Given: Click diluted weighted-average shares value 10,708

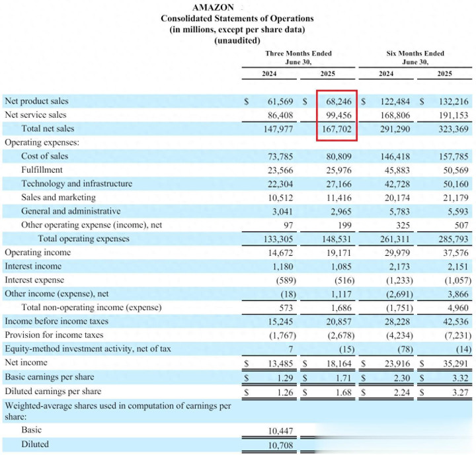Looking at the screenshot, I should pos(280,445).
